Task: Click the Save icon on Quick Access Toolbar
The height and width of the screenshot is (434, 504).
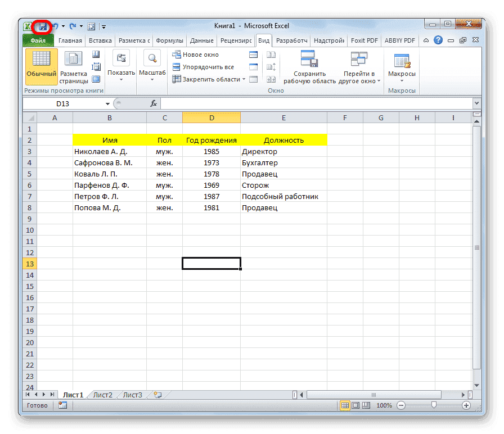Action: (x=42, y=26)
